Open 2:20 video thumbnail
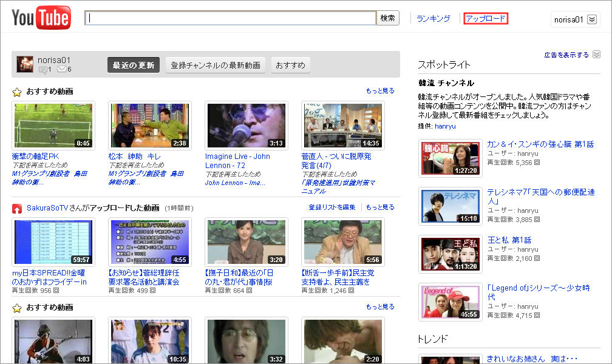The image size is (612, 364). click(342, 340)
